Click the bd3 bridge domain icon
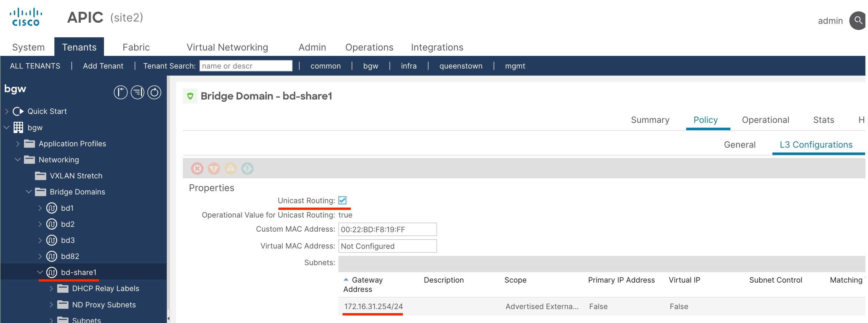Screen dimensions: 868x323 [x=52, y=240]
